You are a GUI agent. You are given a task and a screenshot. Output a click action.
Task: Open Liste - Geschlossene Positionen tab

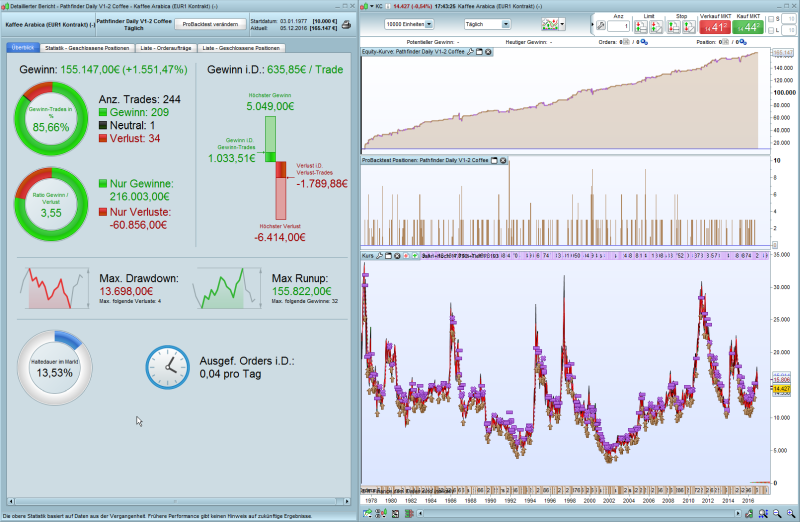241,48
